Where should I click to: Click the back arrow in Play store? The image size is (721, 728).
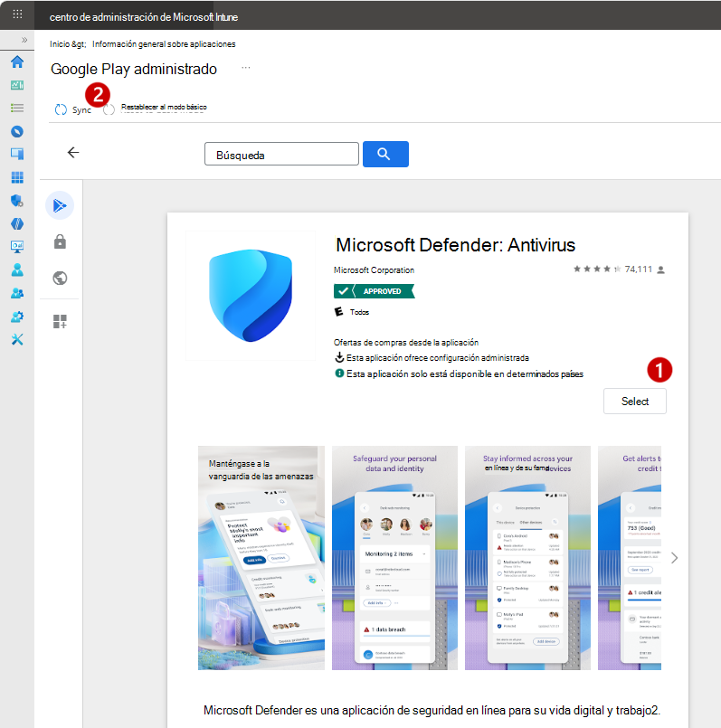pyautogui.click(x=73, y=152)
